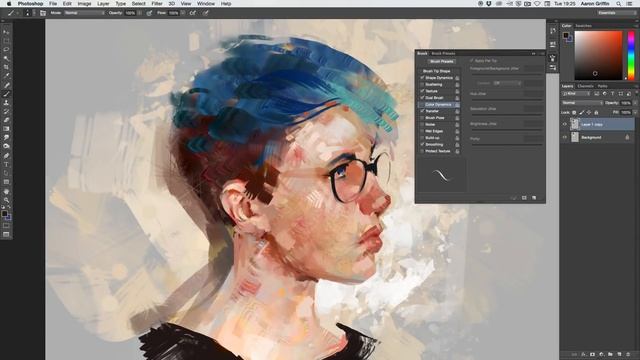Select the Lasso tool
Viewport: 640px width, 360px height.
click(x=6, y=49)
